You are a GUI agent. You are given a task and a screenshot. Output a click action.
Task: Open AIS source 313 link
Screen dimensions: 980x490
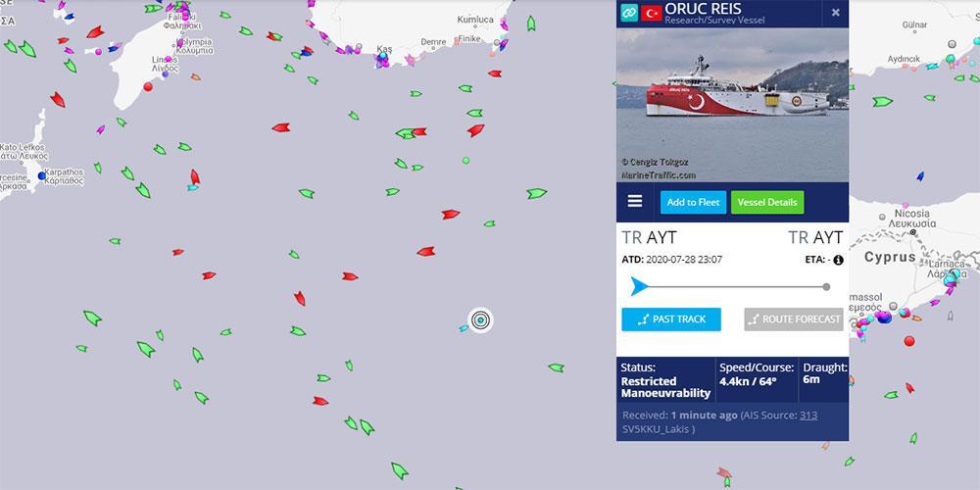click(x=808, y=415)
